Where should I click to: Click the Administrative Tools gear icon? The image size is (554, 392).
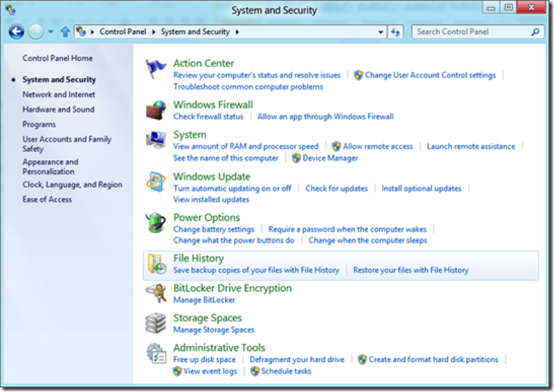[156, 353]
